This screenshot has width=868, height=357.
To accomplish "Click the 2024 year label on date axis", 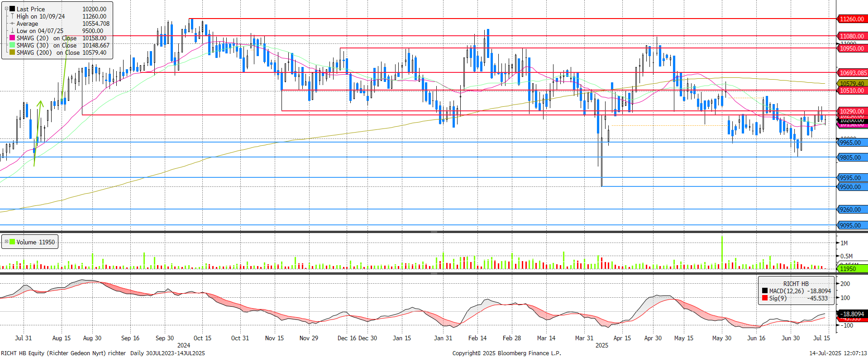I will [184, 345].
